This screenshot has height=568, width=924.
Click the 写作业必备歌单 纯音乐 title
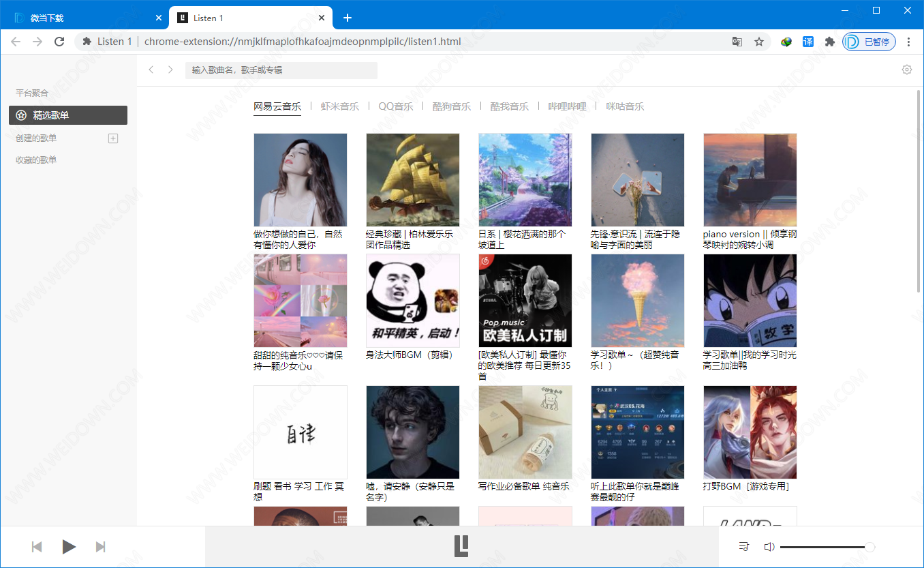[x=524, y=487]
